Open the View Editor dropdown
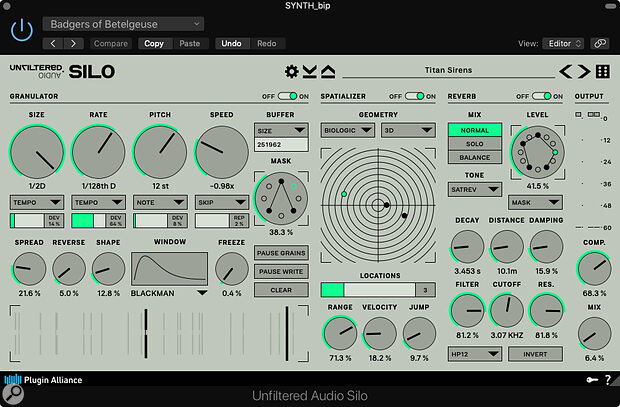Image resolution: width=620 pixels, height=407 pixels. pos(563,44)
